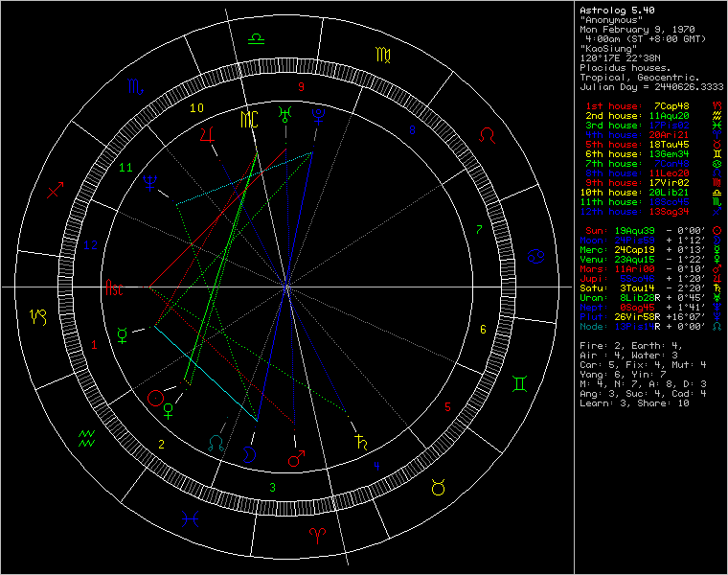Click house number 7 in the wheel

tap(479, 229)
